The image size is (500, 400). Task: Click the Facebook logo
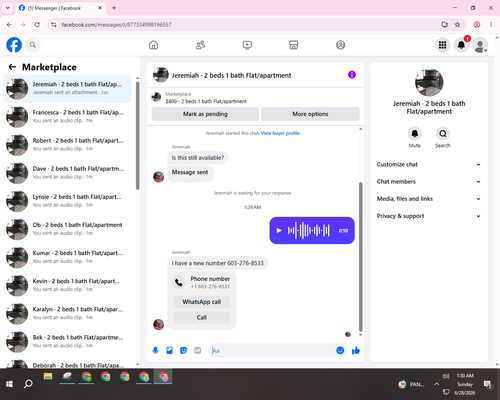14,45
